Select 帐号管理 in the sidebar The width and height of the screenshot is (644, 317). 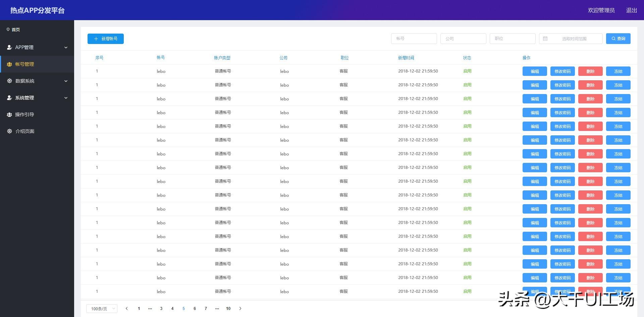click(37, 64)
